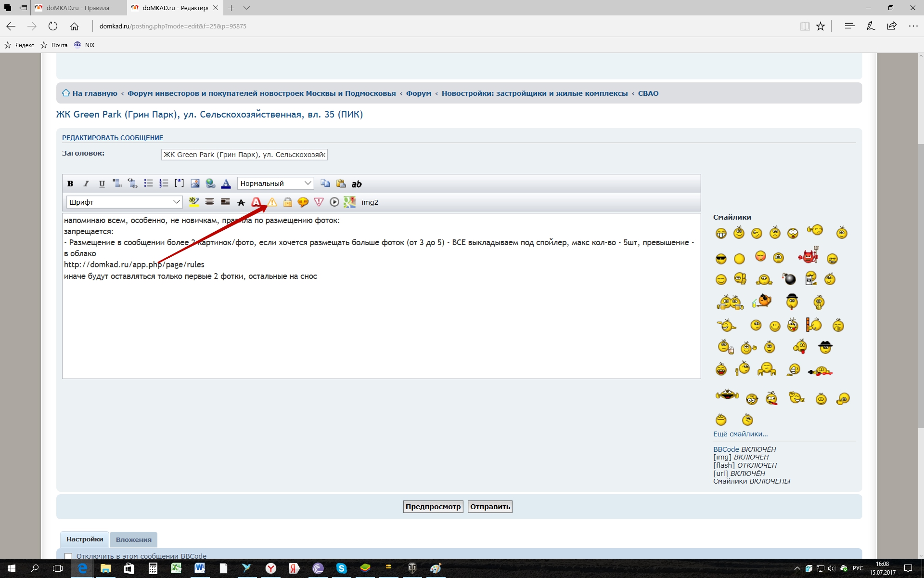Click into the Заголовок title field

244,155
